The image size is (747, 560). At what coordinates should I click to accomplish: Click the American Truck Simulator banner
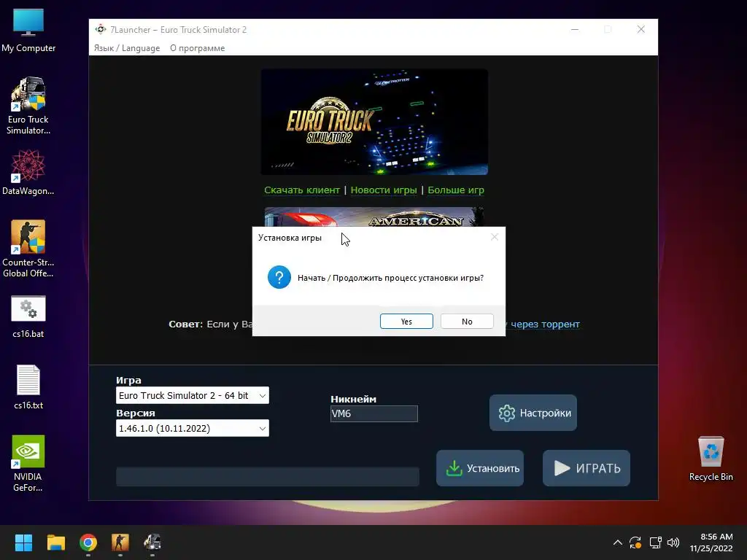pyautogui.click(x=374, y=217)
